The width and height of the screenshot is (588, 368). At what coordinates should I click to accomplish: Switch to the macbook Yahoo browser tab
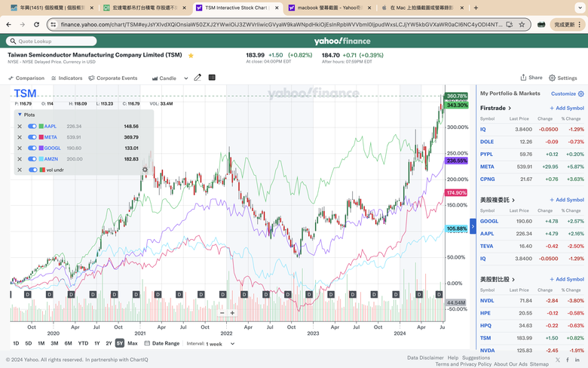click(329, 8)
